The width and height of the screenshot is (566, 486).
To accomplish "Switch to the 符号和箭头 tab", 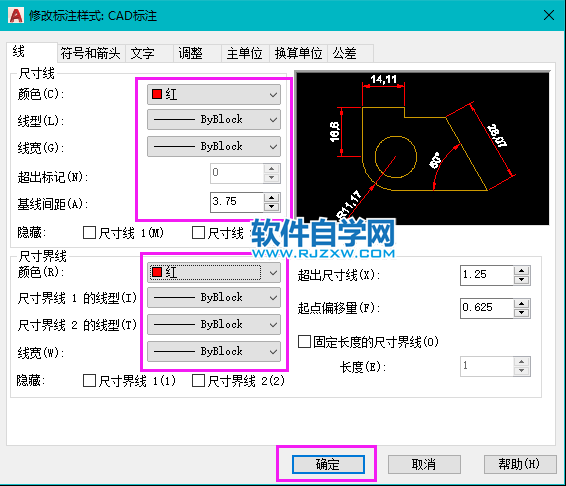I will pos(91,53).
